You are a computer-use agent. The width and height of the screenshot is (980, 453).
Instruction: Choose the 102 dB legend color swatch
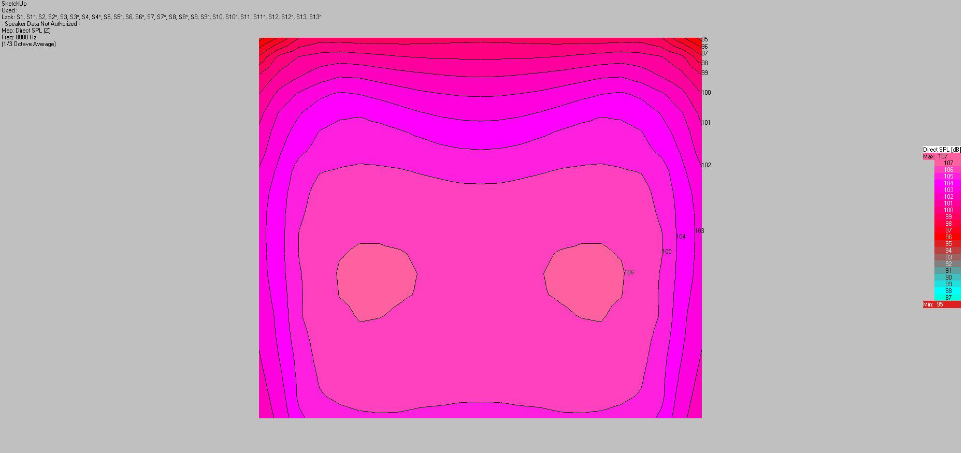pyautogui.click(x=948, y=196)
